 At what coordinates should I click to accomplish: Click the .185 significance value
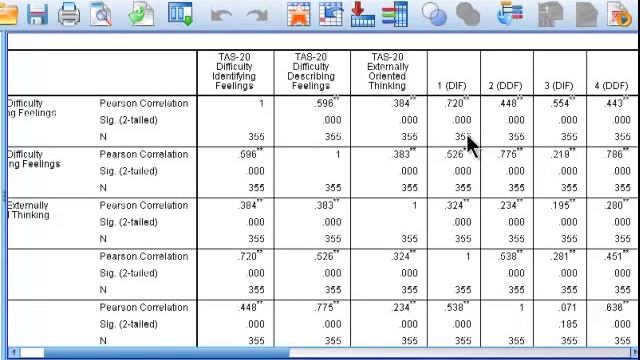567,324
